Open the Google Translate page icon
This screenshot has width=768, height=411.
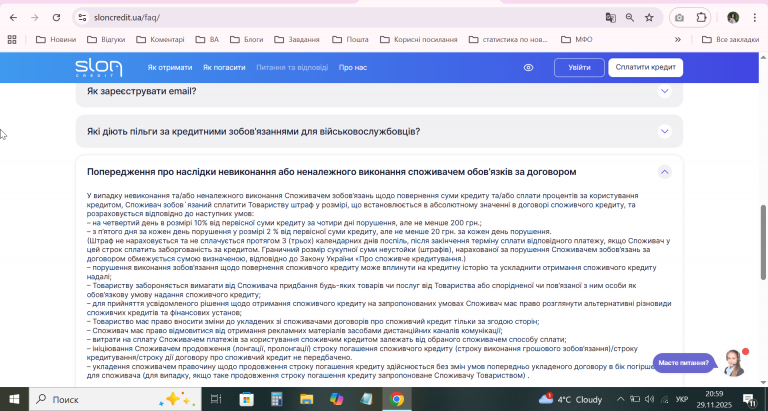tap(610, 18)
